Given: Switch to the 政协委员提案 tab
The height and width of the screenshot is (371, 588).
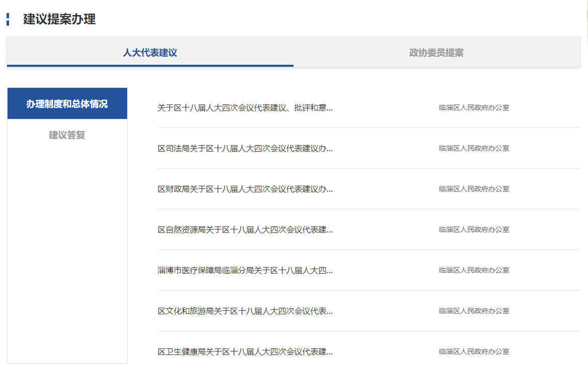Looking at the screenshot, I should (436, 53).
